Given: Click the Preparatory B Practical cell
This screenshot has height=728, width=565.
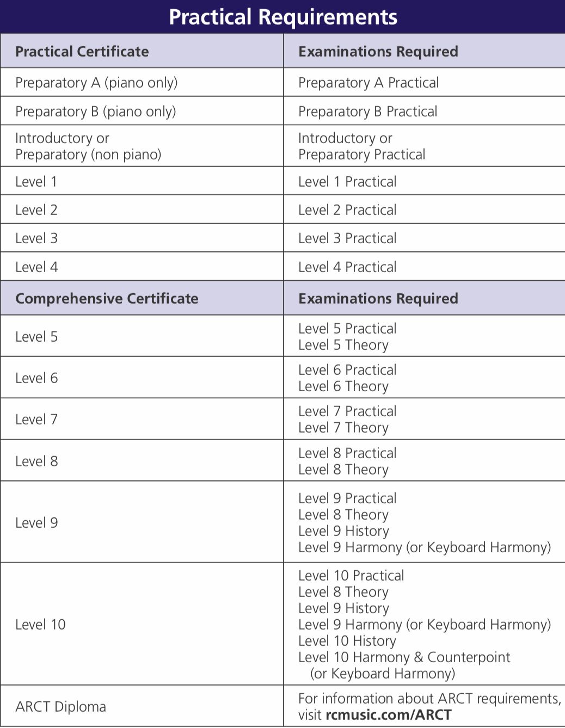Looking at the screenshot, I should pos(425,111).
